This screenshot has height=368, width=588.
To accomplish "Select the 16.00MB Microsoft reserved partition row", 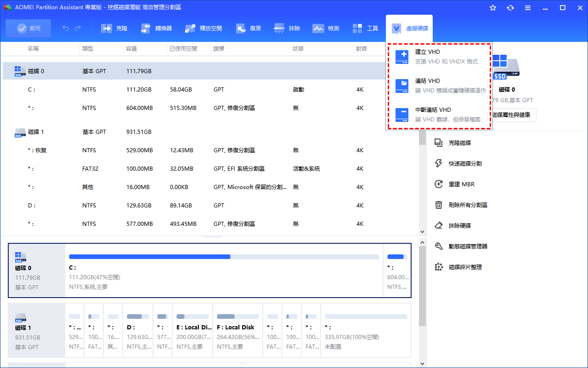I will pos(210,187).
